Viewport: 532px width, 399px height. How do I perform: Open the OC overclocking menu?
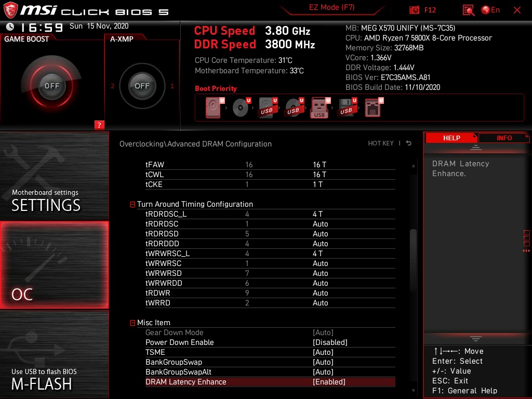point(54,265)
